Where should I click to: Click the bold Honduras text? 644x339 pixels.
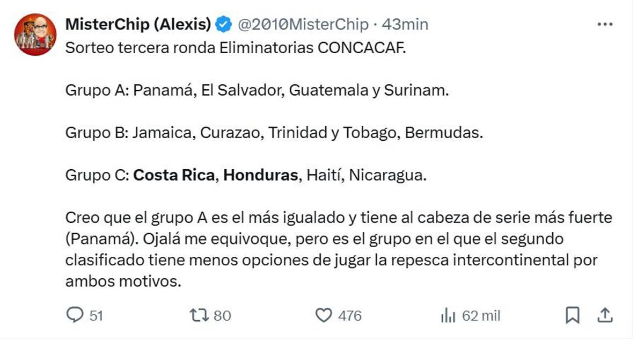pyautogui.click(x=260, y=175)
